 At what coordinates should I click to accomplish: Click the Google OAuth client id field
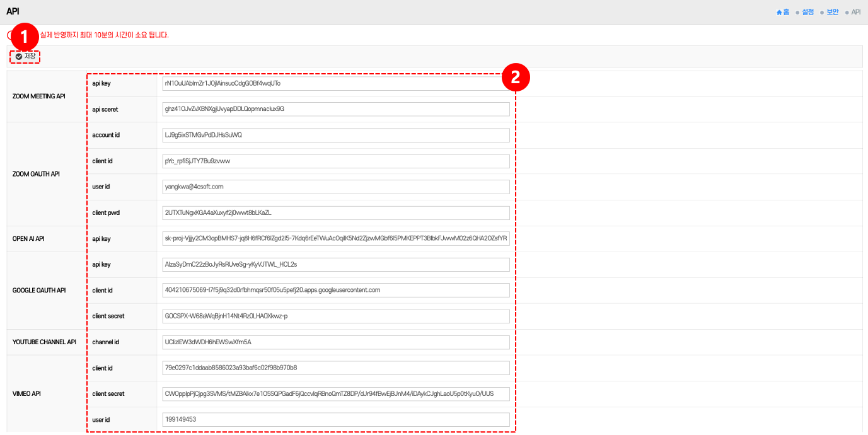(x=335, y=291)
